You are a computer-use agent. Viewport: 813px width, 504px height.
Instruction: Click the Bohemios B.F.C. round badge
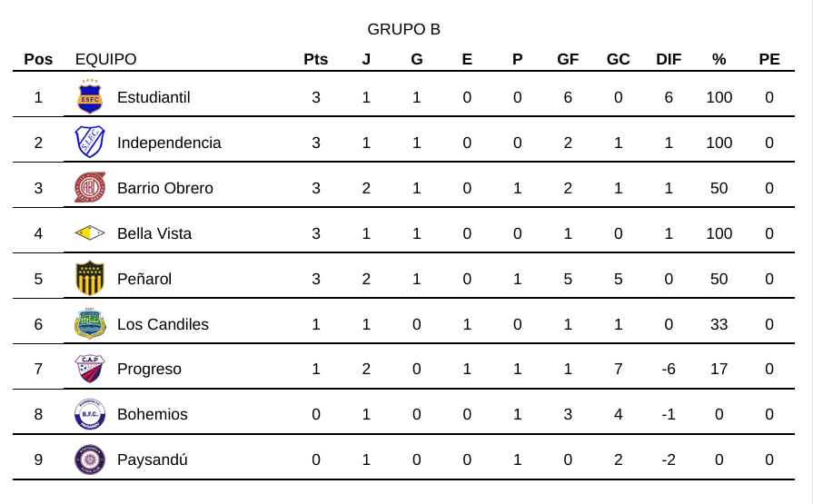90,414
